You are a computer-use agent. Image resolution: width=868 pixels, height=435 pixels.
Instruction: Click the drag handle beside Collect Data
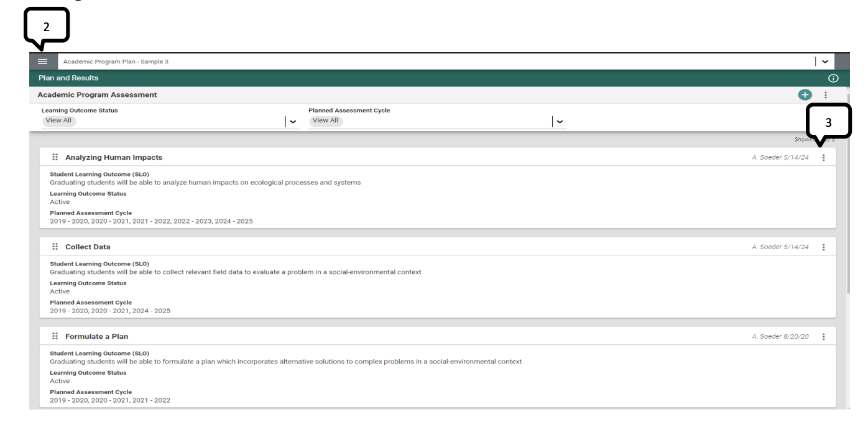(55, 246)
